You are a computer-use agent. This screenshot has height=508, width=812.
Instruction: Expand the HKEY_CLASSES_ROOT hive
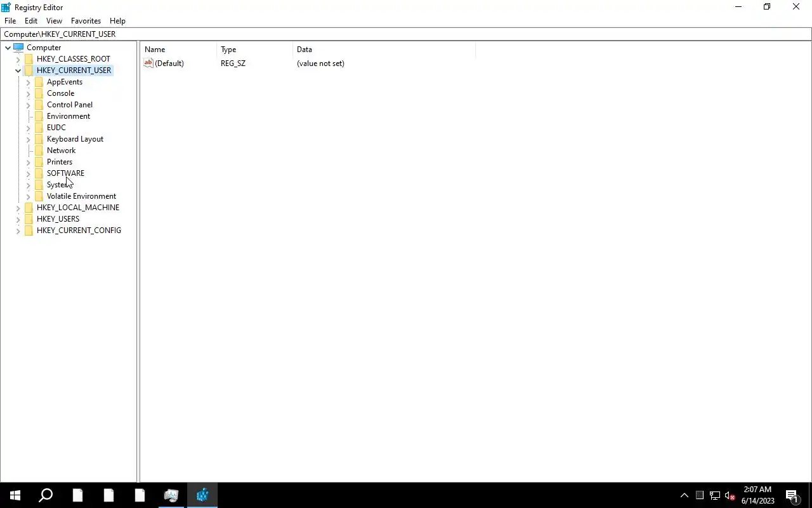tap(18, 59)
